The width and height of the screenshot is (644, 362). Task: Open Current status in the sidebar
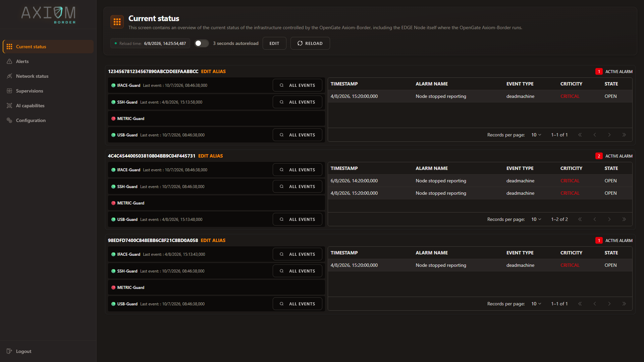48,47
